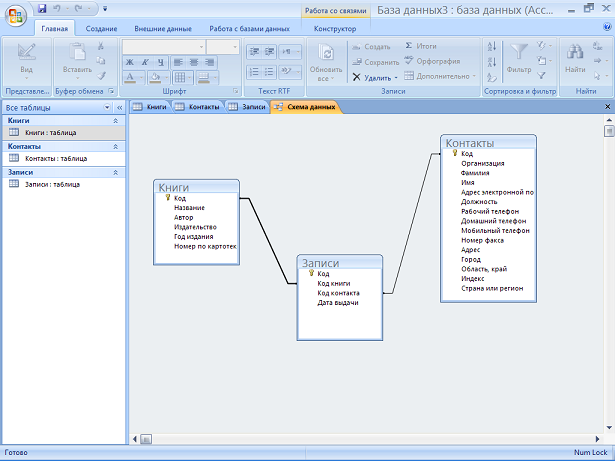Click the Replace icon in Найти group

point(597,46)
